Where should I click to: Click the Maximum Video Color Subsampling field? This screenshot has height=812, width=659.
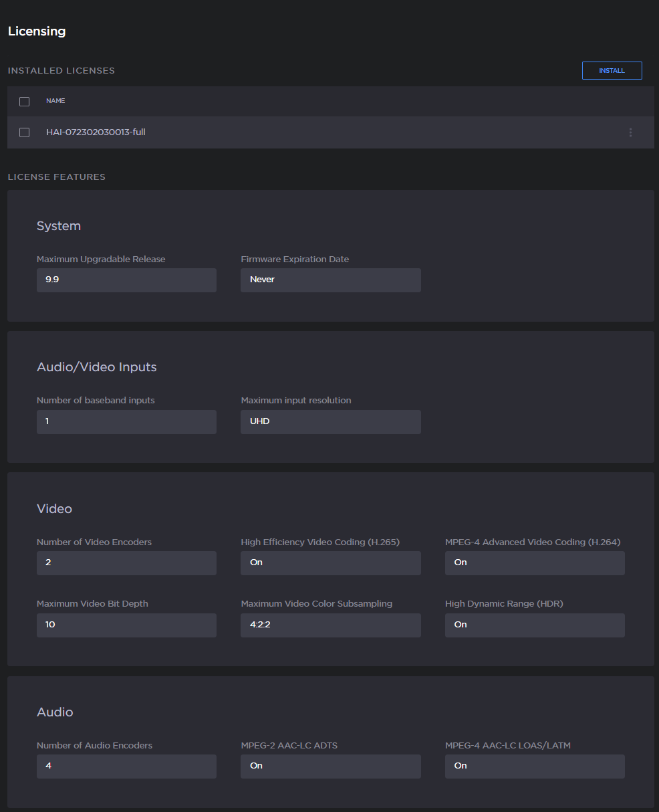[x=330, y=625]
